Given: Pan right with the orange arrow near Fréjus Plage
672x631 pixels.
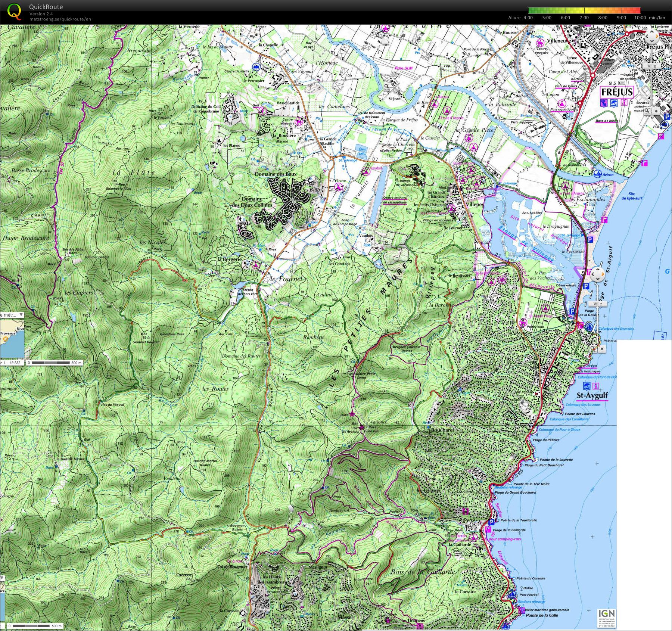Looking at the screenshot, I should pyautogui.click(x=657, y=37).
